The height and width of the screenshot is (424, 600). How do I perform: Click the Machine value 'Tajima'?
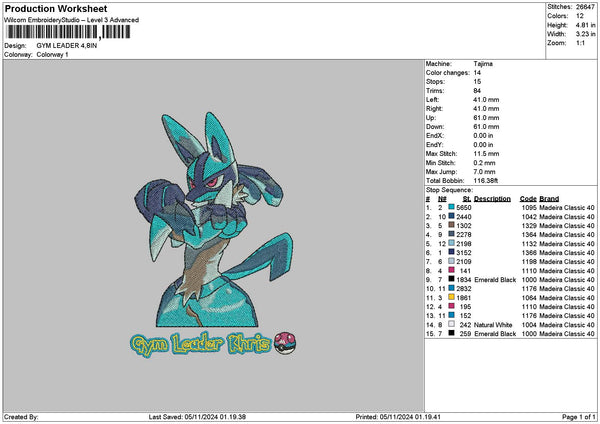pyautogui.click(x=483, y=64)
